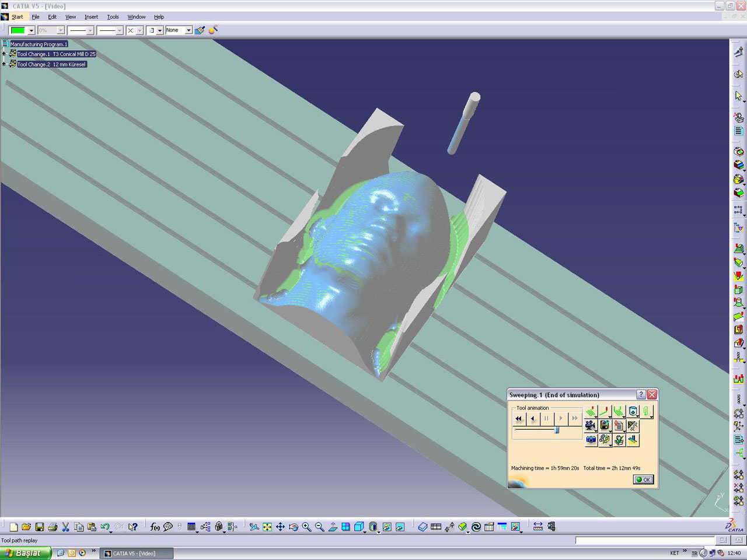Click the Print icon
Viewport: 747px width, 560px height.
pyautogui.click(x=53, y=527)
